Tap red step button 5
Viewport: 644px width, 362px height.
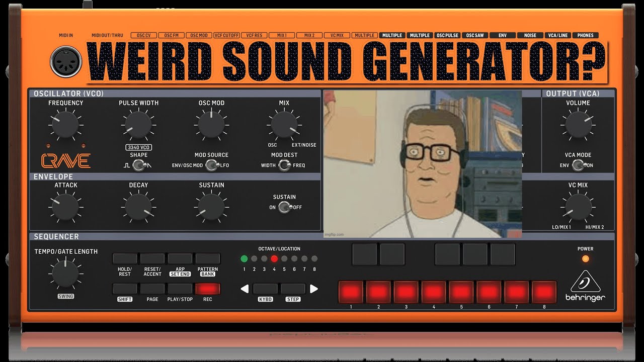pos(461,292)
